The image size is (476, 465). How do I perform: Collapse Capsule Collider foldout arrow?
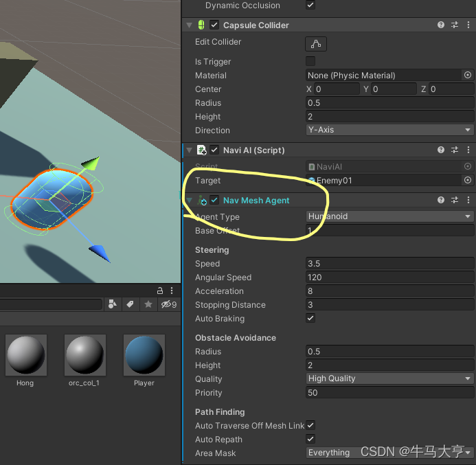pos(190,25)
